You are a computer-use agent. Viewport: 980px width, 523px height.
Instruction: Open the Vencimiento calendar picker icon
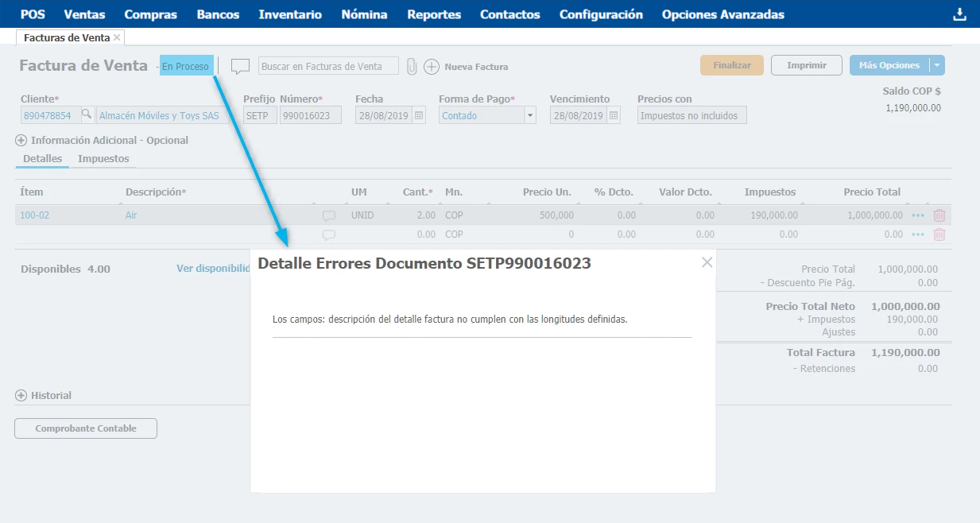pyautogui.click(x=613, y=115)
